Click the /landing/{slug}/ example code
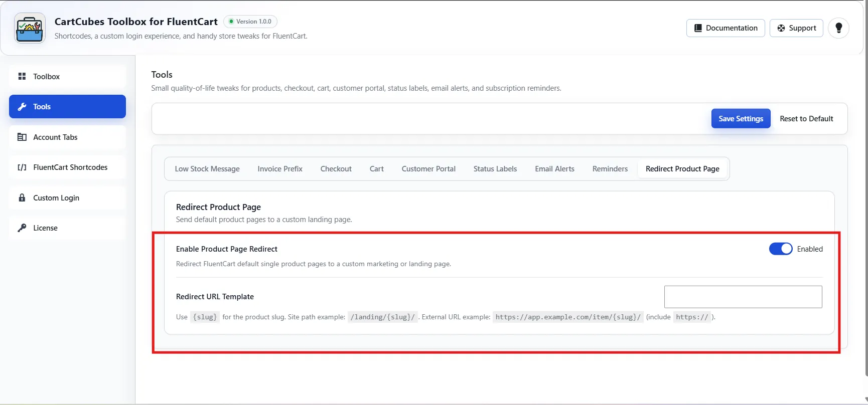Image resolution: width=868 pixels, height=405 pixels. point(383,317)
